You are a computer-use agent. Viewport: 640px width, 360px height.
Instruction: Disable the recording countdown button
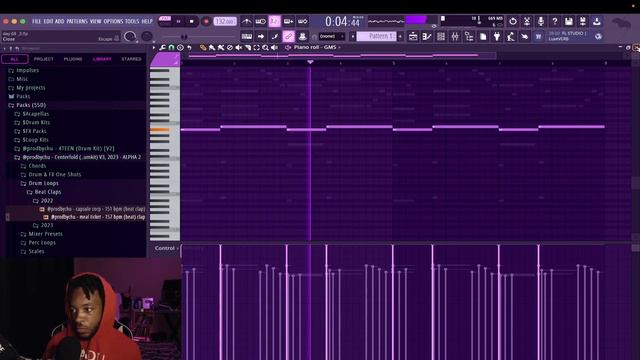274,21
